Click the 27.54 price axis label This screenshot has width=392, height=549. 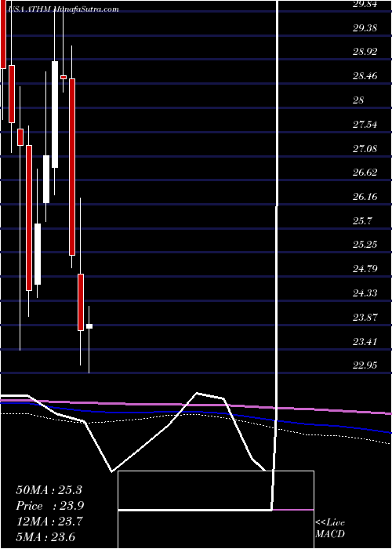[365, 124]
